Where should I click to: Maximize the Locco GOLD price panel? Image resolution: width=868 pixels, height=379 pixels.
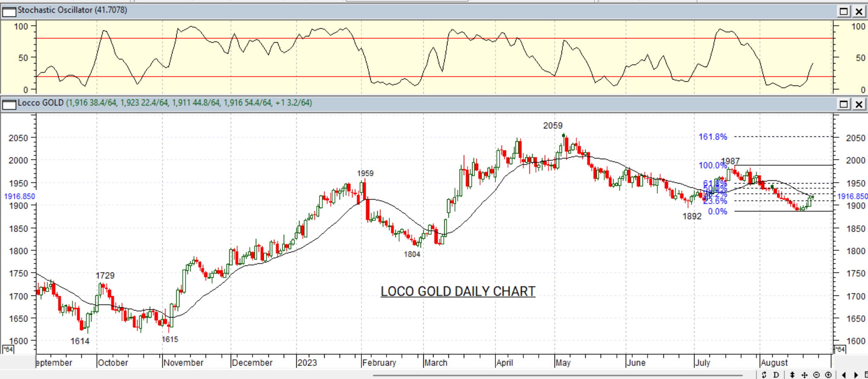pos(844,104)
